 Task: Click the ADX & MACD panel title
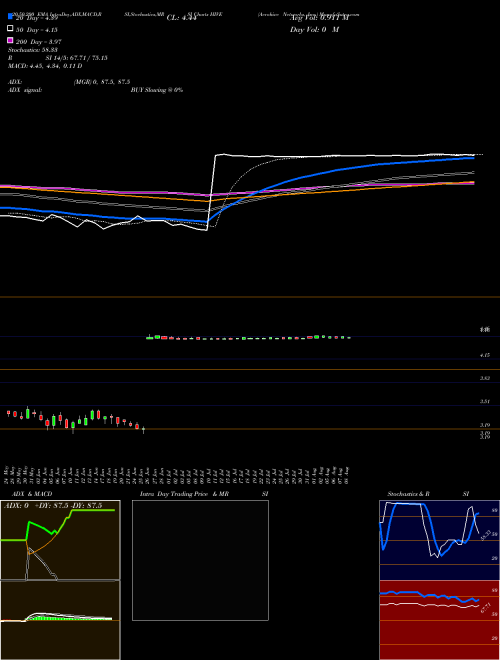point(32,494)
